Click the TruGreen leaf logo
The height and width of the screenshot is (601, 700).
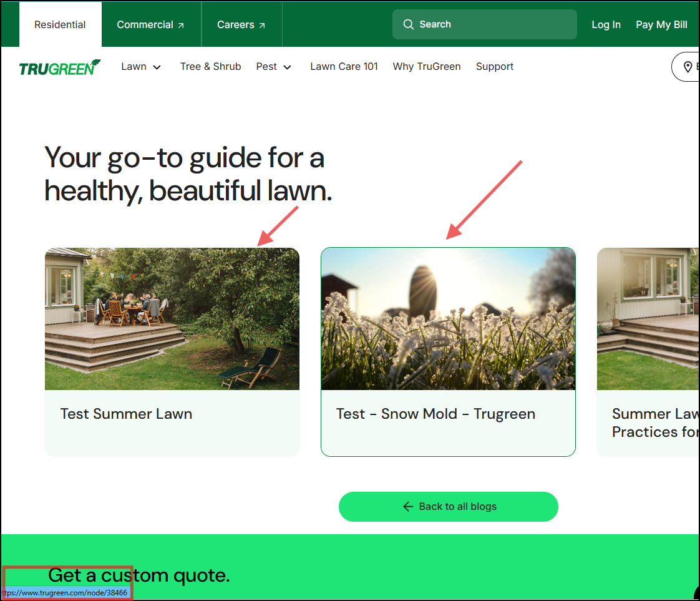59,67
